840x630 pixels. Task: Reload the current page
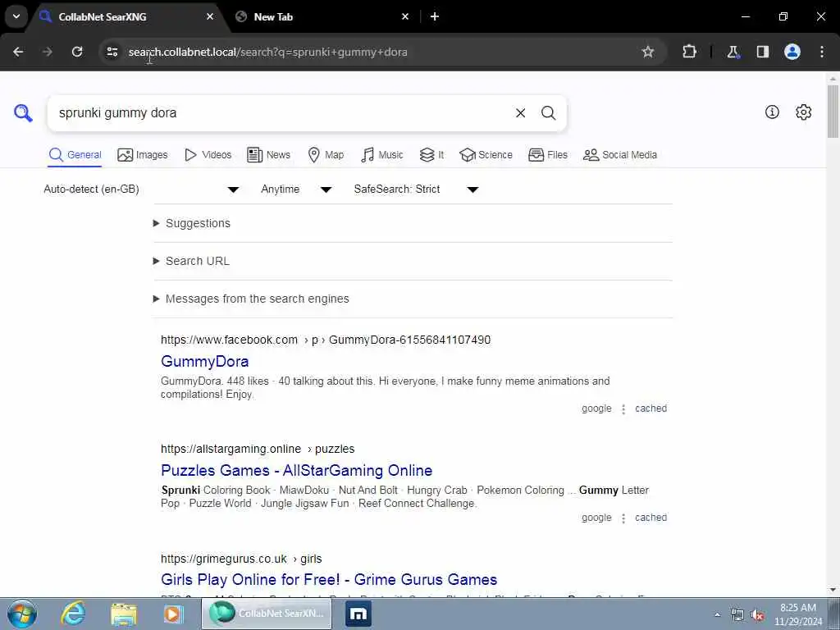coord(77,52)
